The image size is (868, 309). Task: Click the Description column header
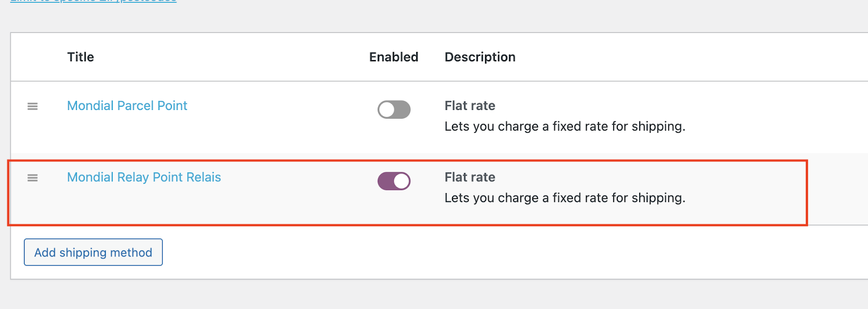480,57
